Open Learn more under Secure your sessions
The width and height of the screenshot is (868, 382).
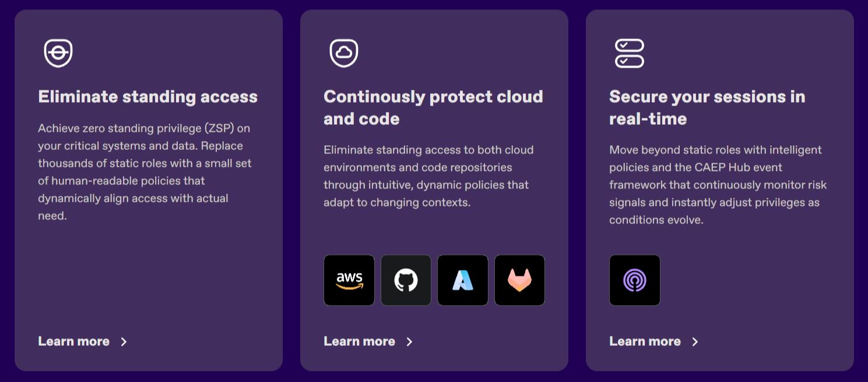(x=645, y=341)
